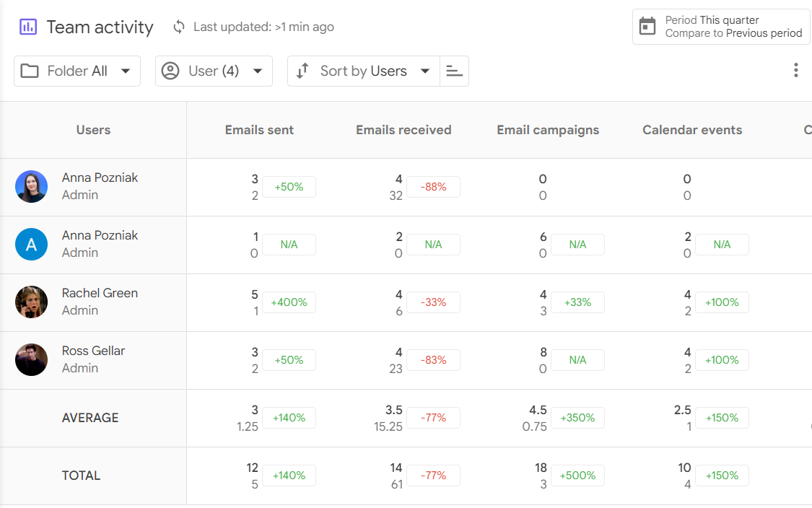Image resolution: width=812 pixels, height=508 pixels.
Task: Click Rachel Green's name
Action: 100,293
